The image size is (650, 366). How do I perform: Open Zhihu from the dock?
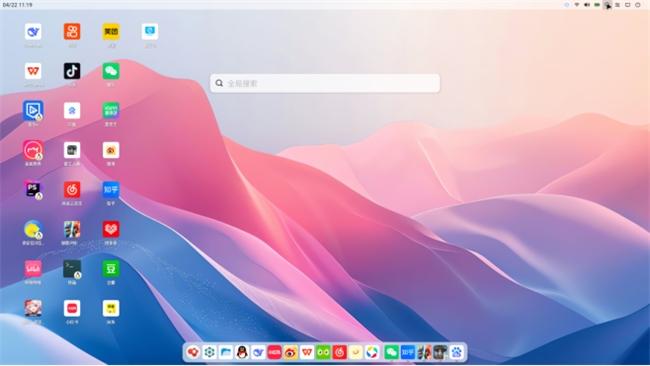click(x=407, y=352)
